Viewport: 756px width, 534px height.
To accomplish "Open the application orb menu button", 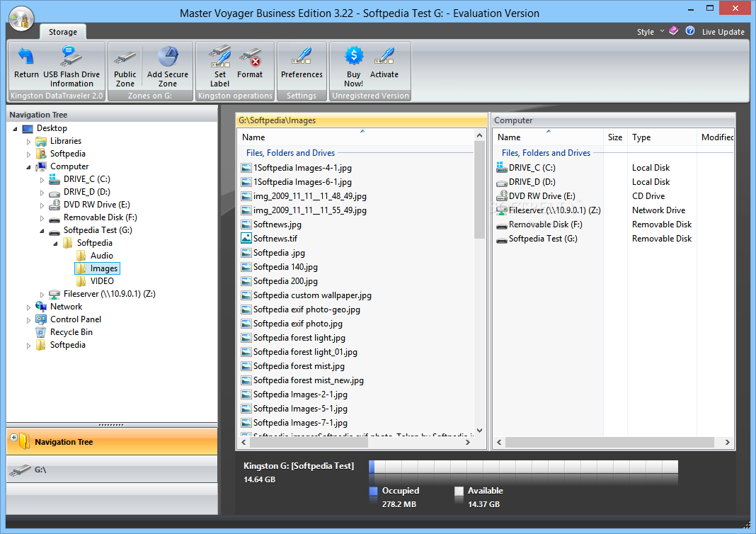I will (x=21, y=19).
